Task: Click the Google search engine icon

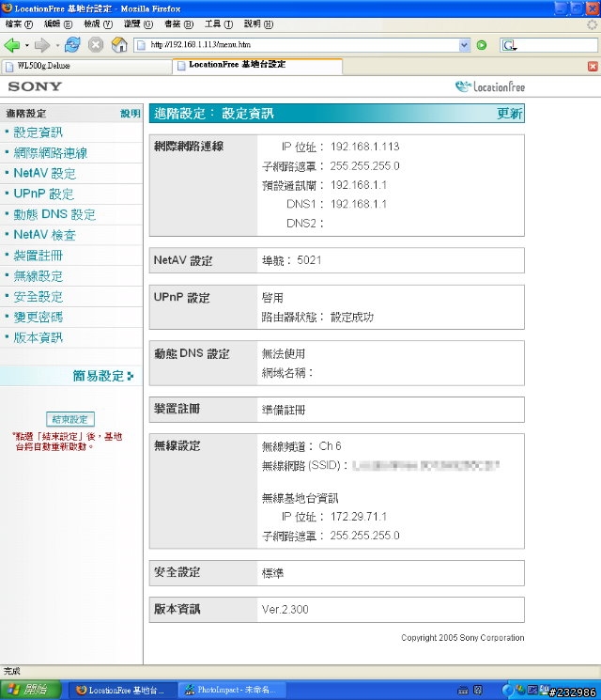Action: pos(509,45)
